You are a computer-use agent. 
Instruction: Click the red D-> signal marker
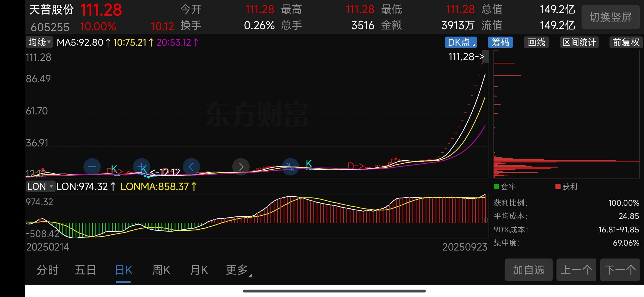click(x=356, y=166)
